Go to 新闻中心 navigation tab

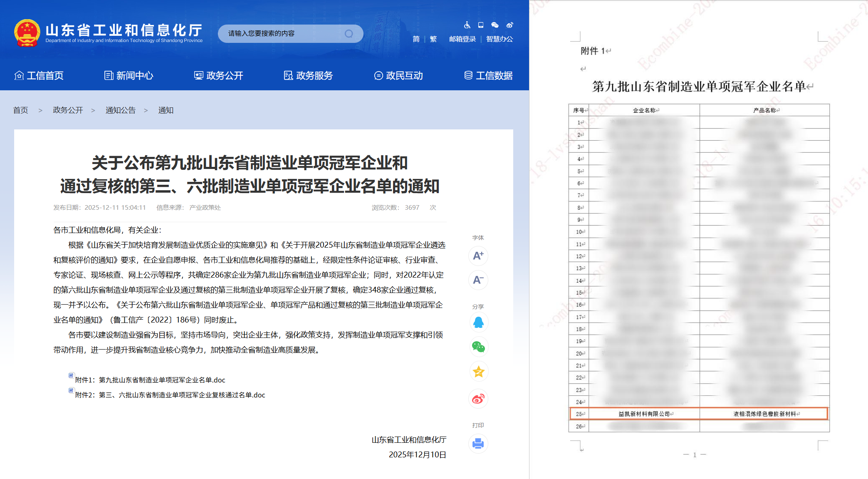coord(129,76)
